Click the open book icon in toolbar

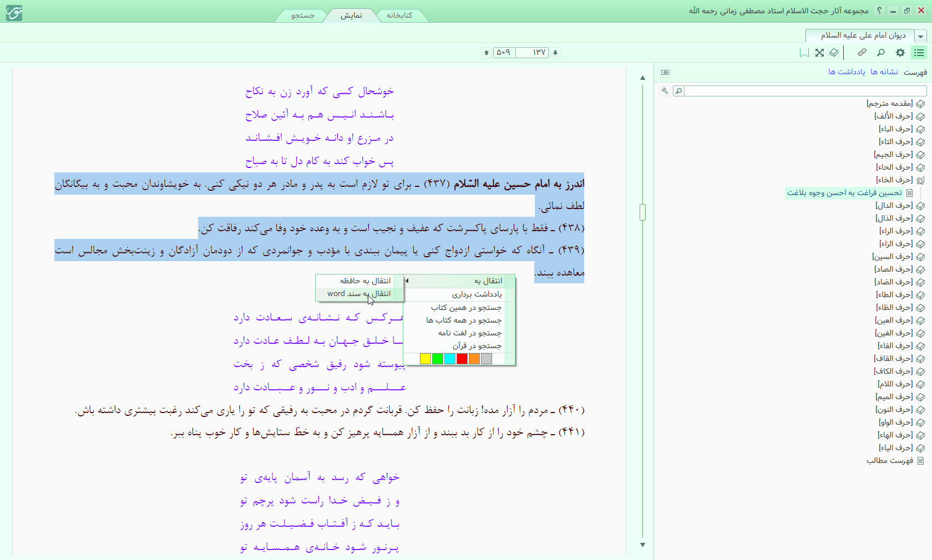[x=834, y=53]
